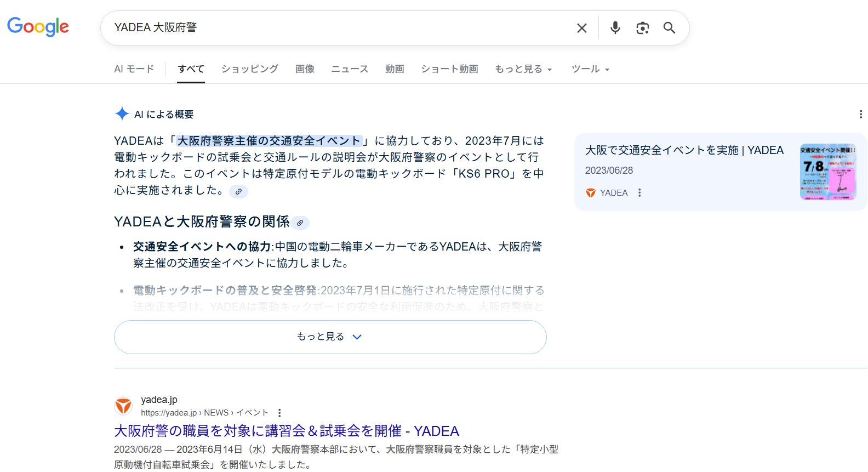Image resolution: width=868 pixels, height=472 pixels.
Task: Open result 大阪府警の職員を対象に講習会＆試乗会を開催 - YADEA
Action: click(x=287, y=431)
